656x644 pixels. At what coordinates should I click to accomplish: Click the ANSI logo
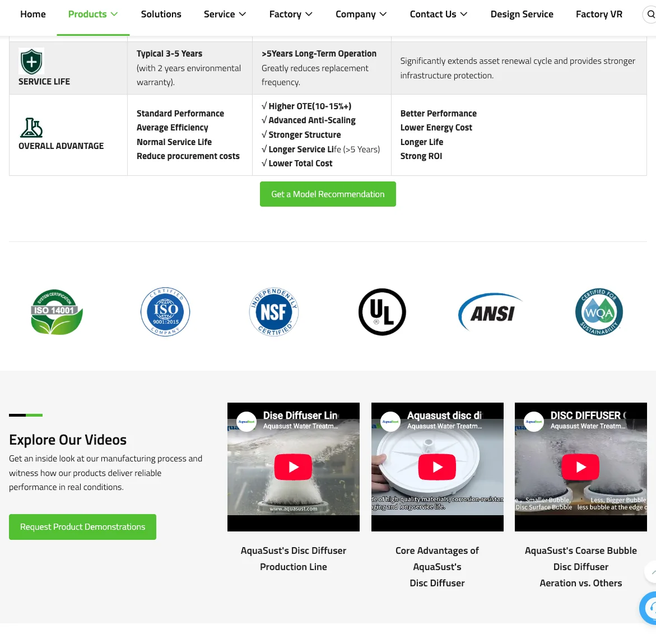491,312
